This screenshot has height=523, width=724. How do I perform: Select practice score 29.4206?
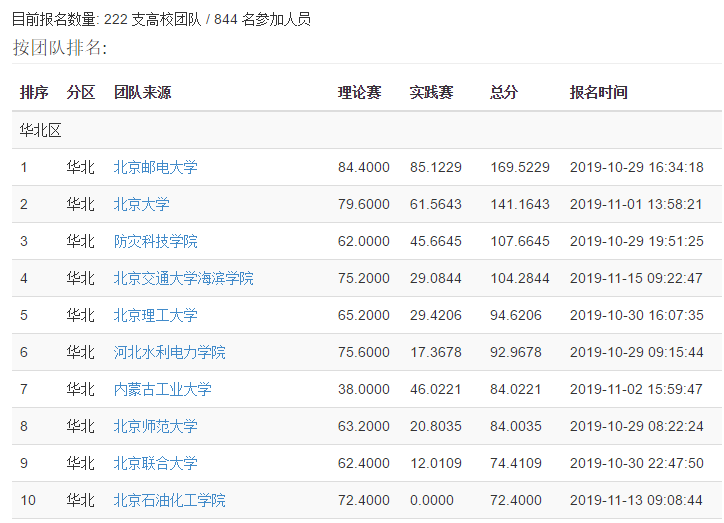436,315
